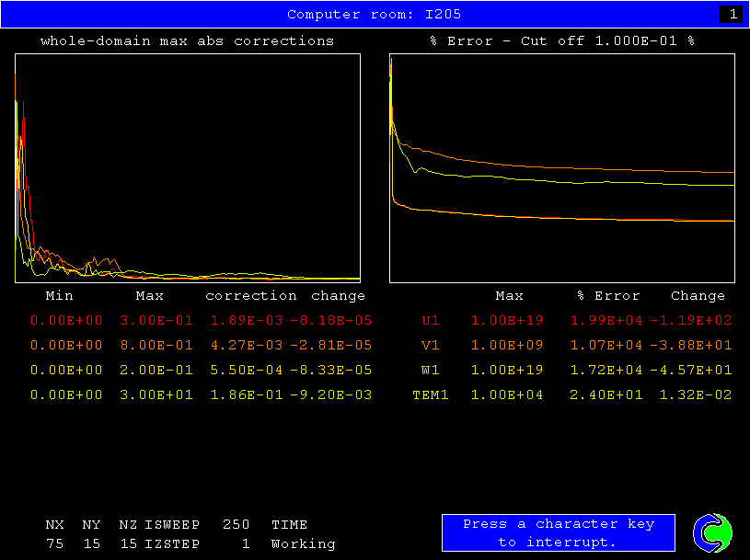Click the '% Error' column header
The image size is (750, 560).
608,296
